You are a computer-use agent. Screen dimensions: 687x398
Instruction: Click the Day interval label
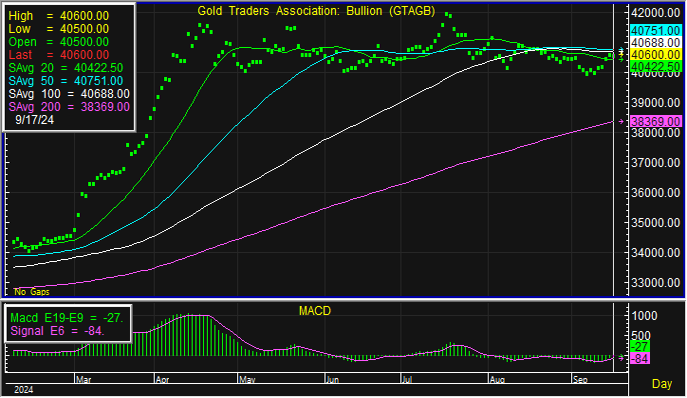(662, 384)
